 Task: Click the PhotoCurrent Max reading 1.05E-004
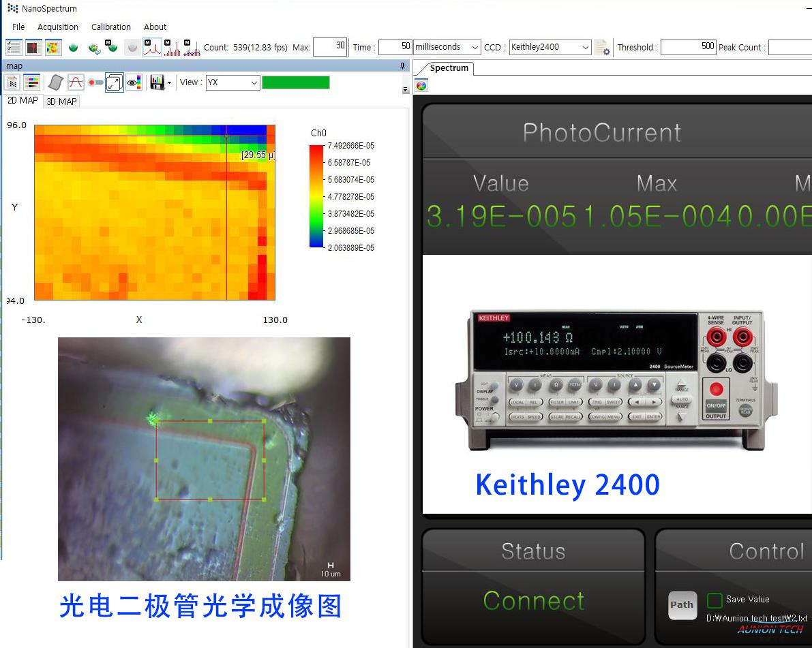click(658, 217)
